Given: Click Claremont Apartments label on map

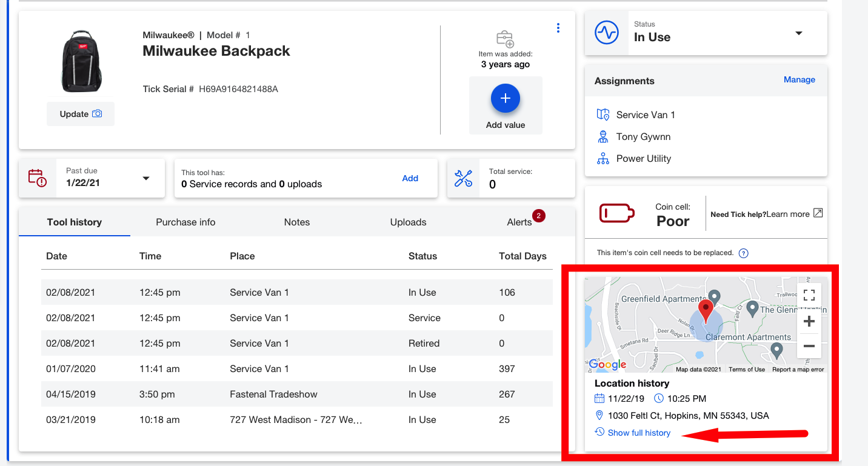Looking at the screenshot, I should point(748,337).
